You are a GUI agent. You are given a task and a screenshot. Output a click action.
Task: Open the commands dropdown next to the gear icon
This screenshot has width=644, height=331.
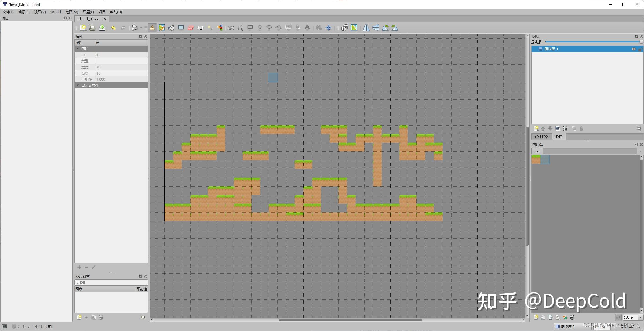tap(141, 28)
